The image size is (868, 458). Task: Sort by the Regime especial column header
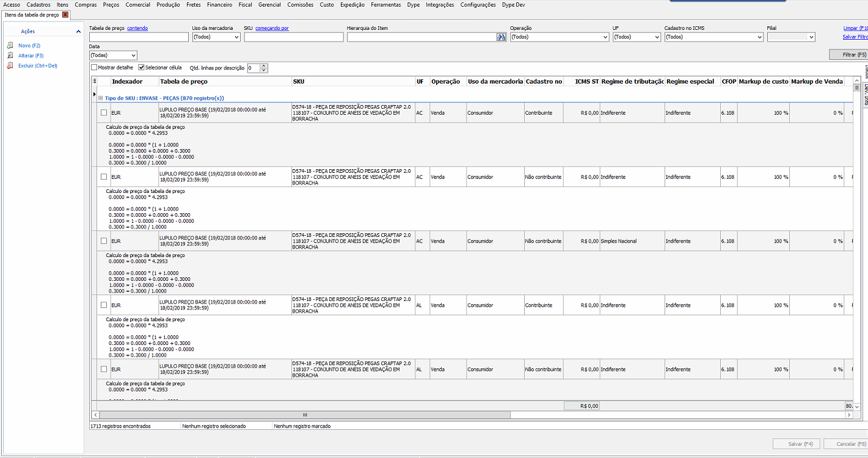coord(690,81)
